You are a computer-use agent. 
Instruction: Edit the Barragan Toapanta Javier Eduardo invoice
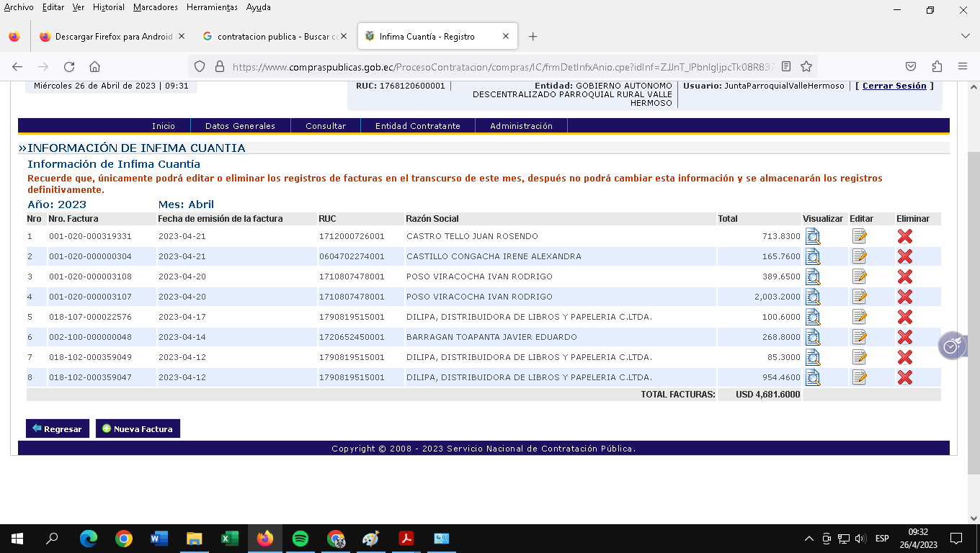(859, 337)
